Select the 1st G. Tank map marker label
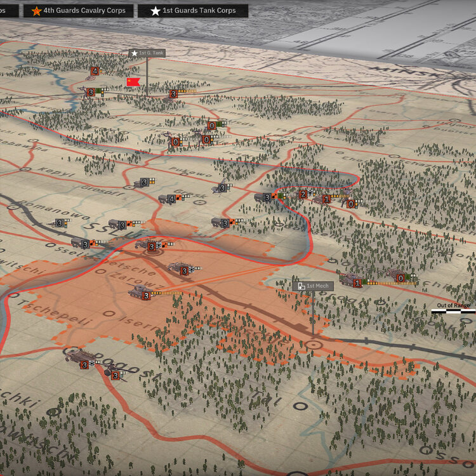Screen dimensions: 476x476 (147, 53)
